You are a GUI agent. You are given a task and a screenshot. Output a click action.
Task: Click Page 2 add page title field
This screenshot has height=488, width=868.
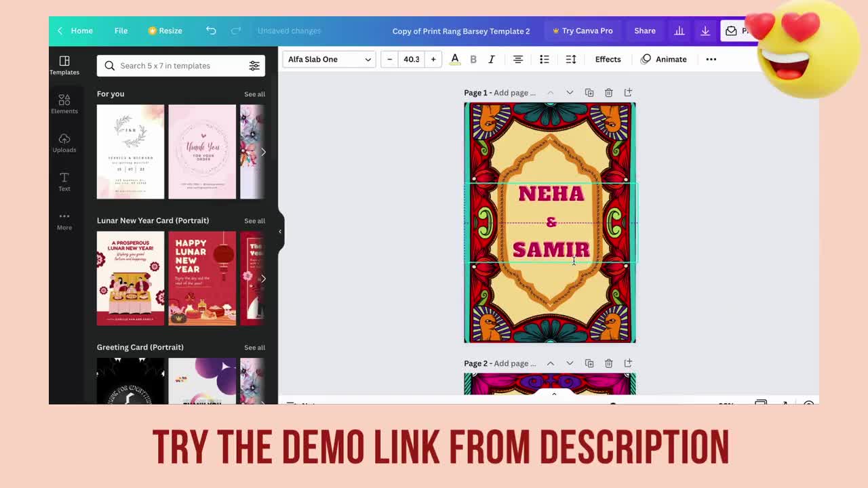pyautogui.click(x=515, y=364)
